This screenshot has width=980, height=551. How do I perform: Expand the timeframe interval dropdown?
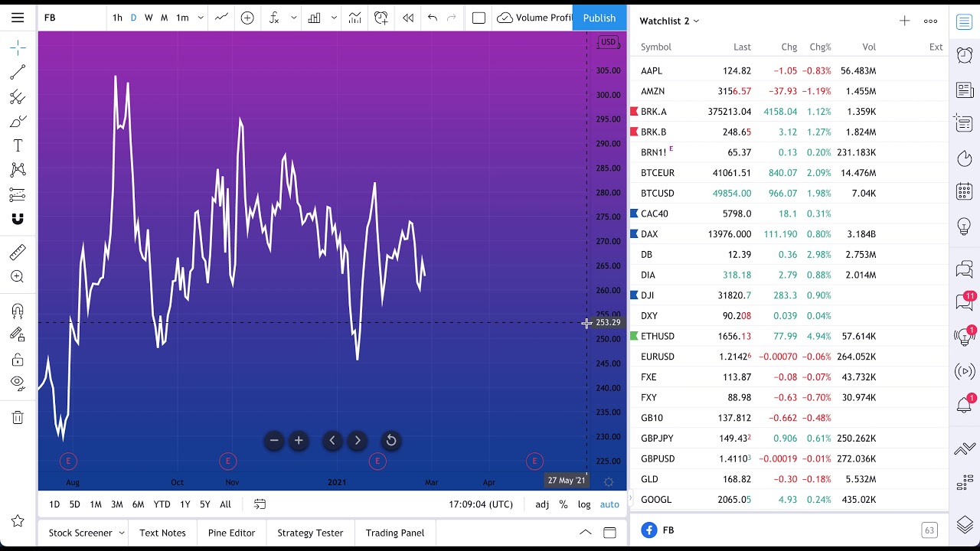pyautogui.click(x=201, y=18)
